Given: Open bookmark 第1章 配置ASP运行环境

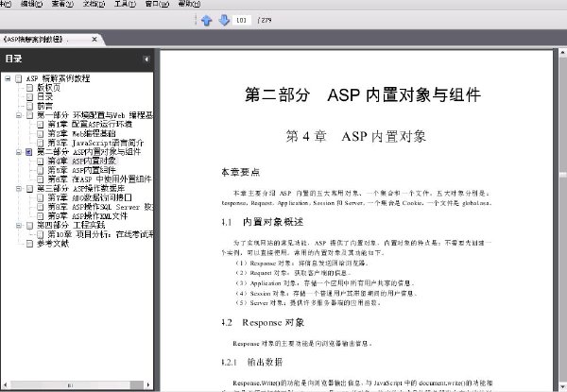Looking at the screenshot, I should pyautogui.click(x=90, y=125).
